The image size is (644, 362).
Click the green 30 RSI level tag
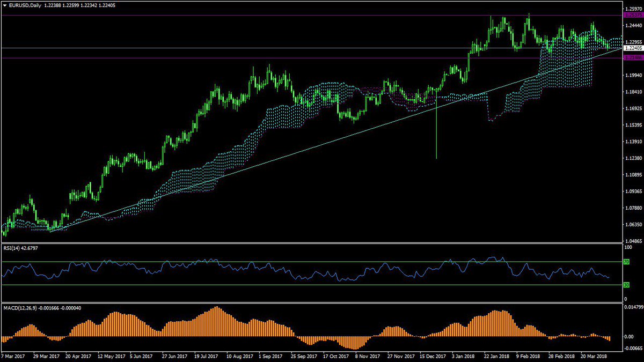[x=626, y=285]
